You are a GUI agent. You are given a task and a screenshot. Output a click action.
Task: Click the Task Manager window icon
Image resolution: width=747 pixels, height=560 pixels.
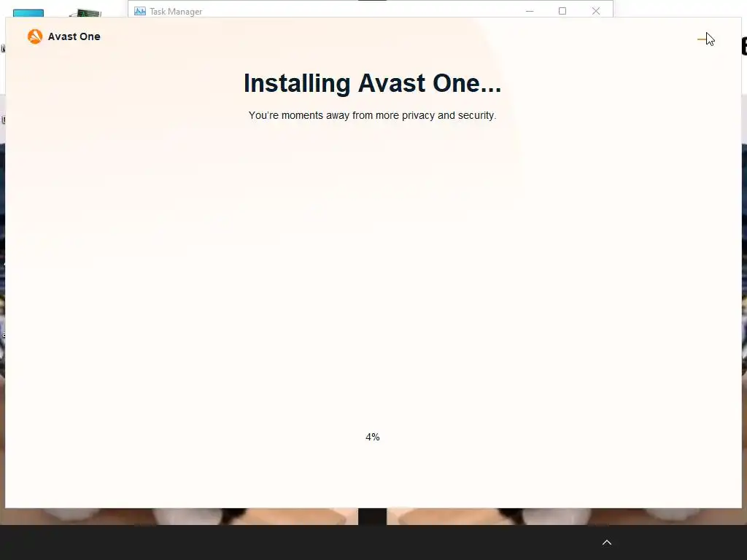tap(139, 11)
